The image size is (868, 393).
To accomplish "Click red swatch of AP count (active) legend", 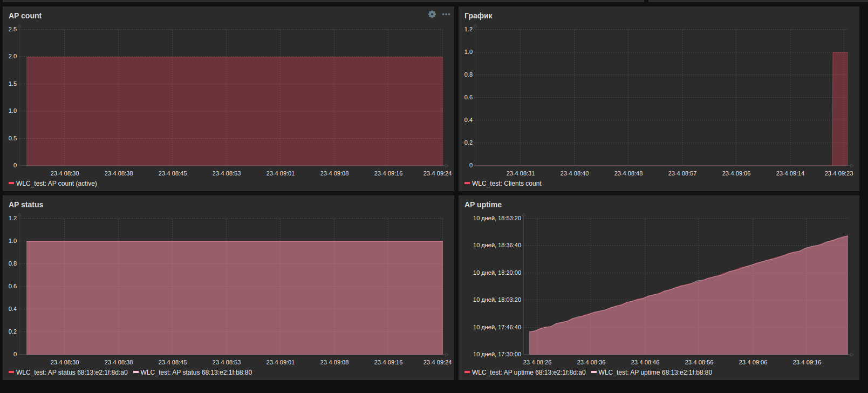I will coord(11,184).
